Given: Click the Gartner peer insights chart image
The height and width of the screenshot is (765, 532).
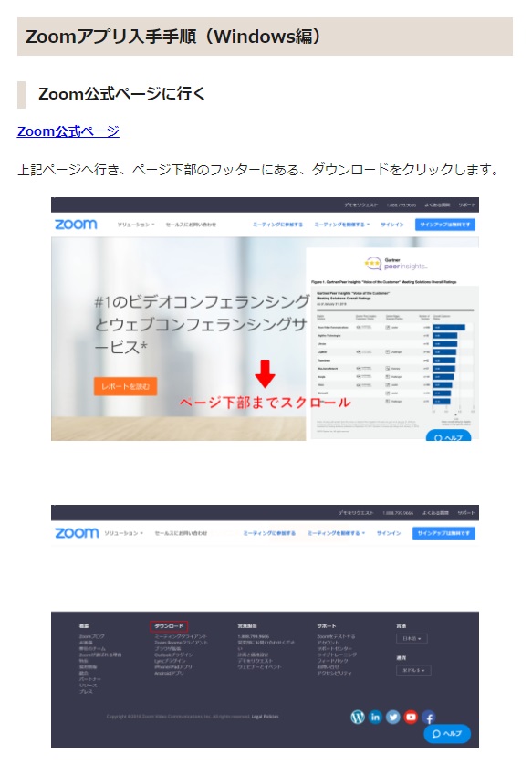Looking at the screenshot, I should 392,344.
